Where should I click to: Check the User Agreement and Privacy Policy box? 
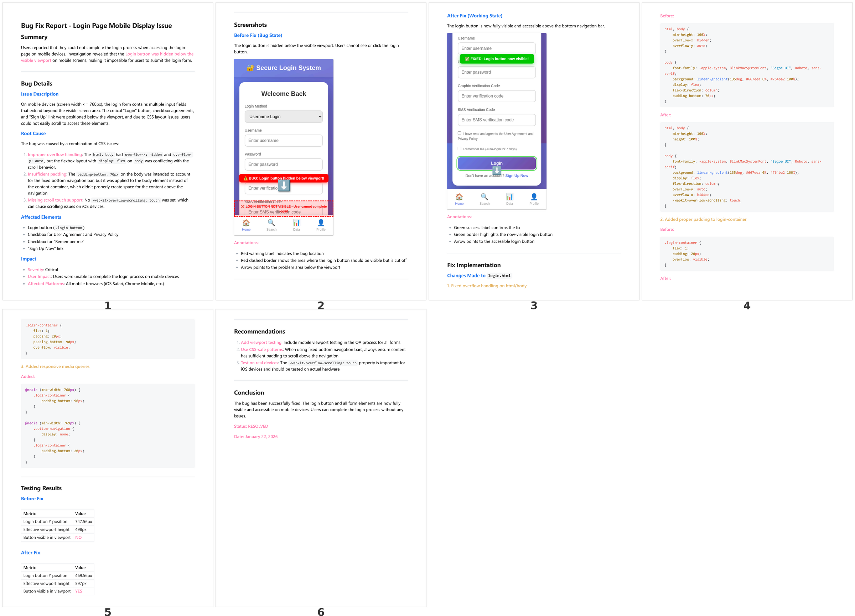460,133
